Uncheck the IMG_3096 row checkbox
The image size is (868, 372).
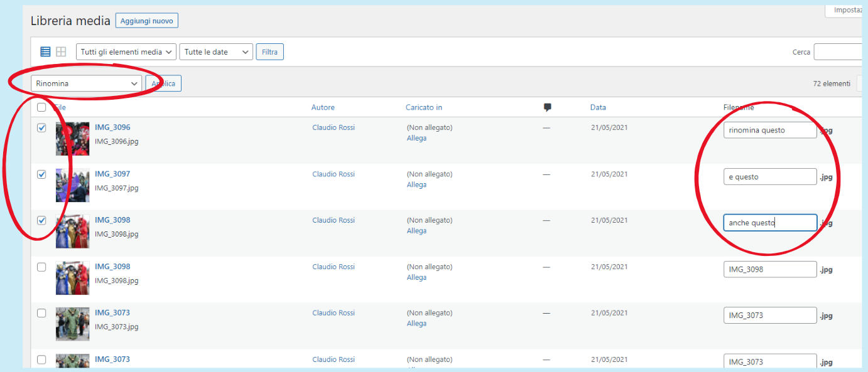[41, 128]
